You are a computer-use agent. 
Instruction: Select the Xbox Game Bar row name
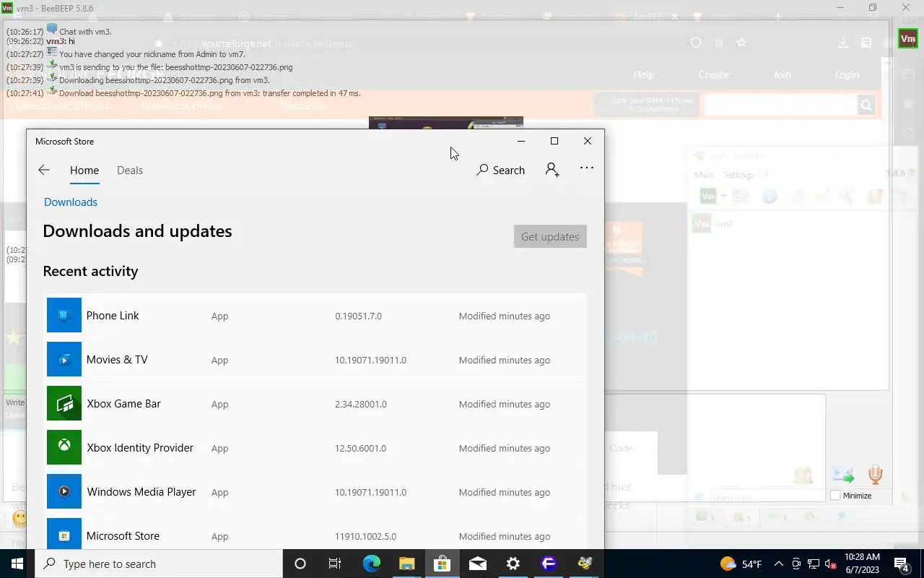point(123,404)
